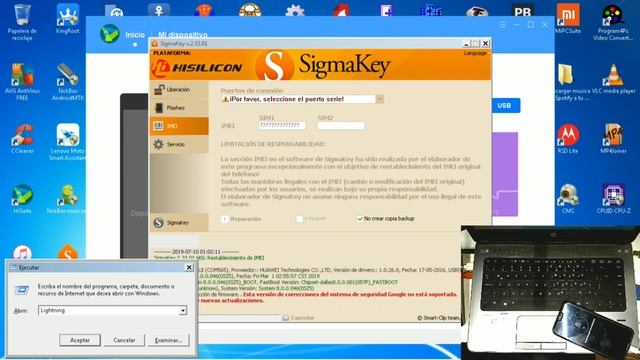Open the MP4Joiner desktop icon
The image size is (640, 360).
coord(613,138)
